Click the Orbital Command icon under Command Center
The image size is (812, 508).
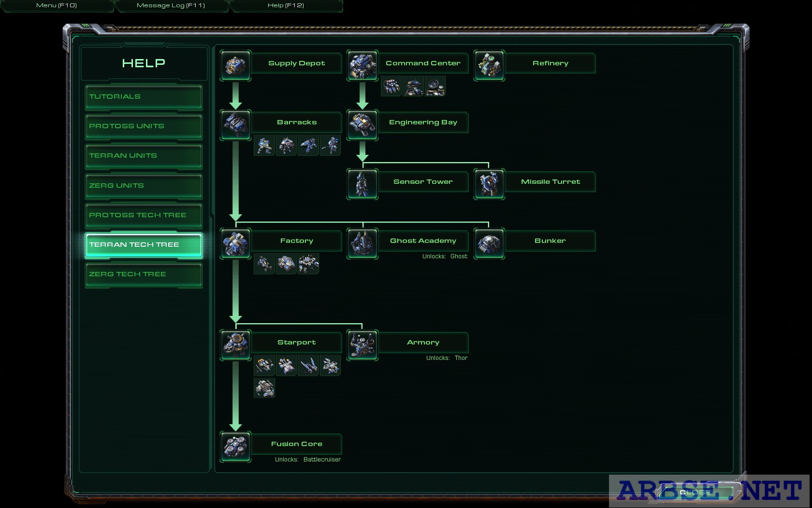435,86
